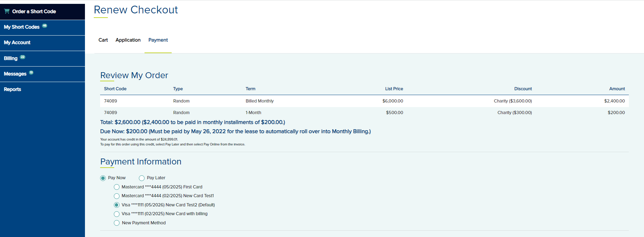Click the Messages notification badge
644x237 pixels.
(x=31, y=73)
